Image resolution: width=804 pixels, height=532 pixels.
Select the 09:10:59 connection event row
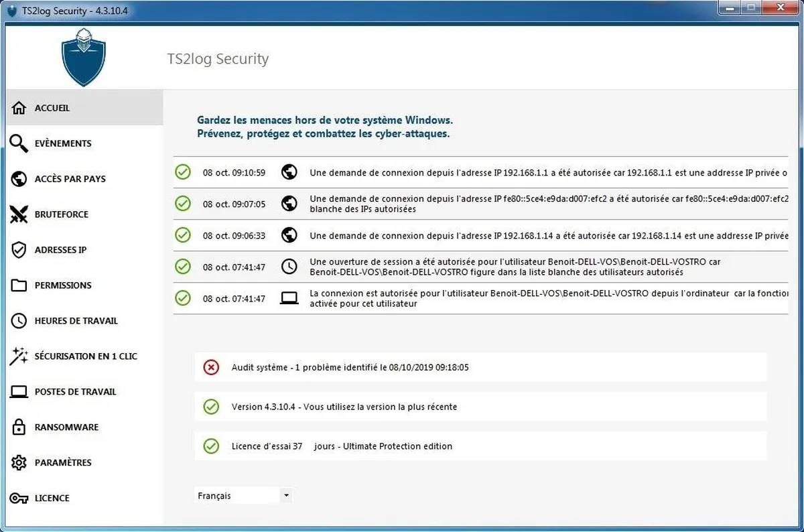coord(480,173)
